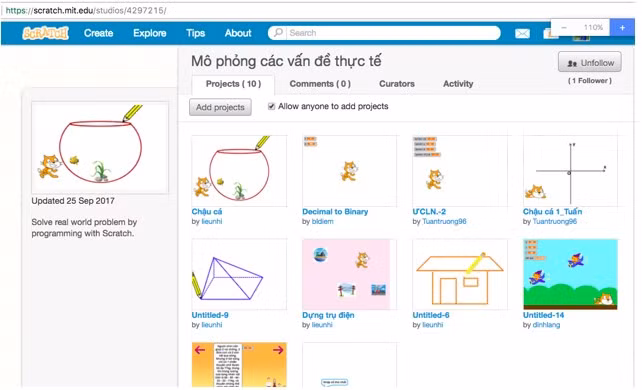
Task: Click the ƯCLN.-2 title link
Action: tap(429, 212)
